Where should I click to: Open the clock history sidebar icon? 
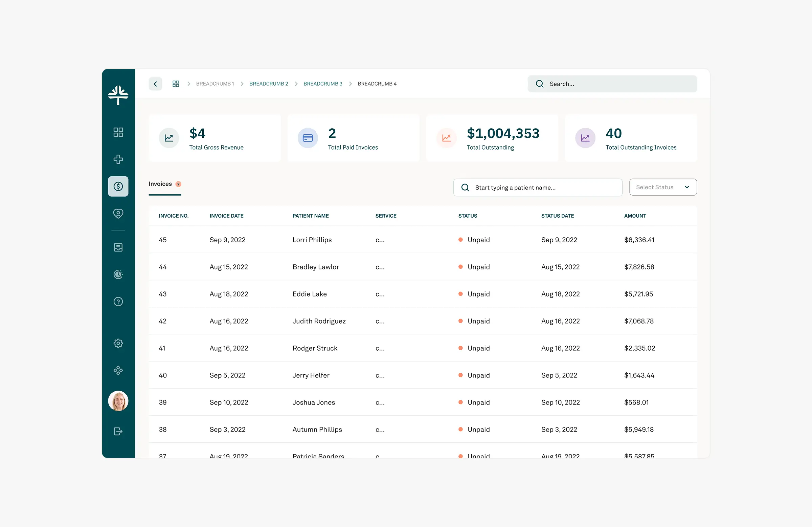118,275
